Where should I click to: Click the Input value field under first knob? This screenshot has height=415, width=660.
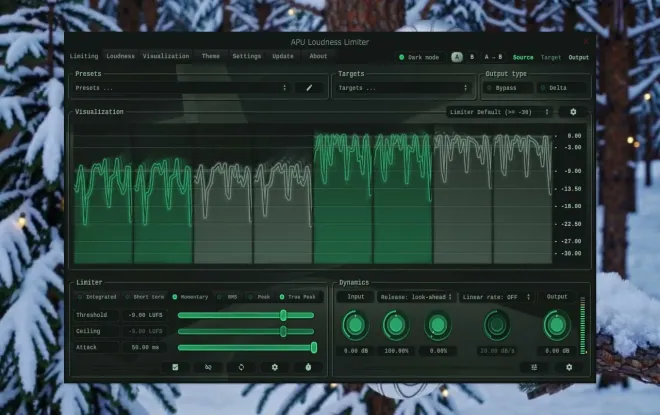tap(356, 351)
